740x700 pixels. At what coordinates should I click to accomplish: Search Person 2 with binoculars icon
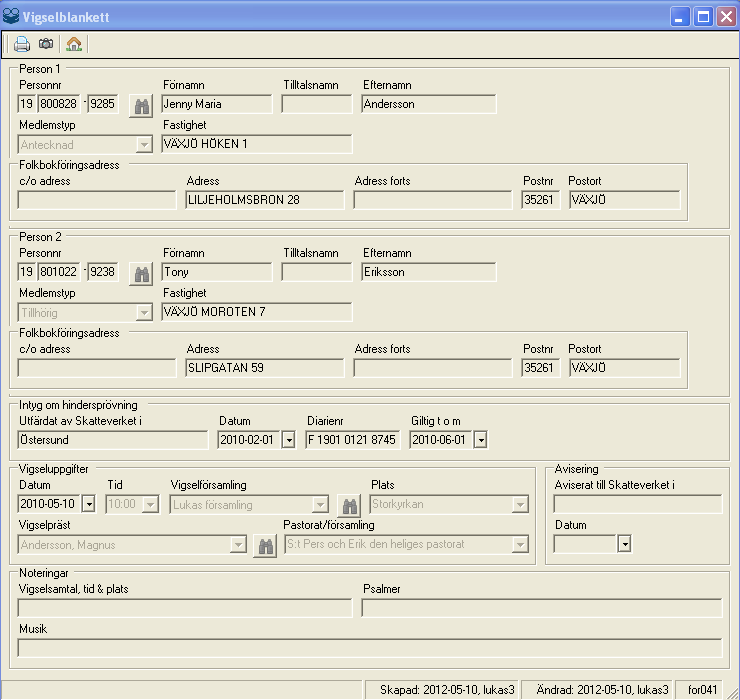(x=141, y=274)
